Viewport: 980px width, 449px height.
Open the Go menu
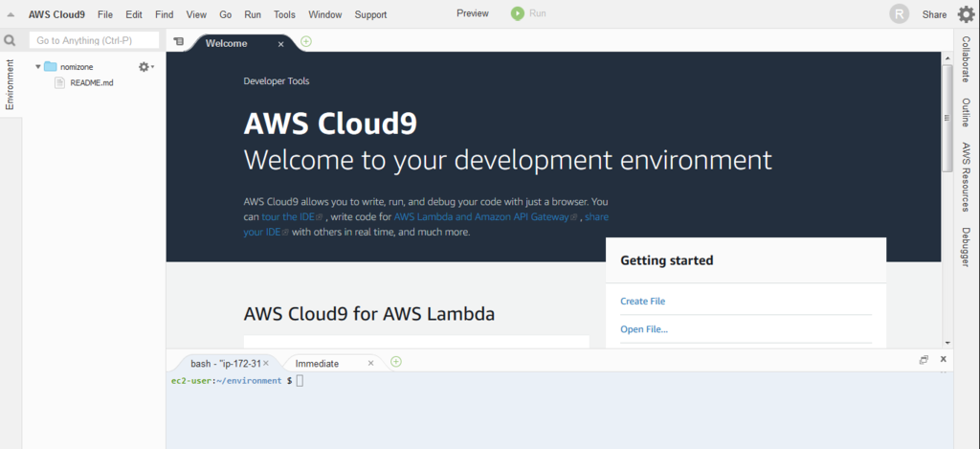pos(226,14)
